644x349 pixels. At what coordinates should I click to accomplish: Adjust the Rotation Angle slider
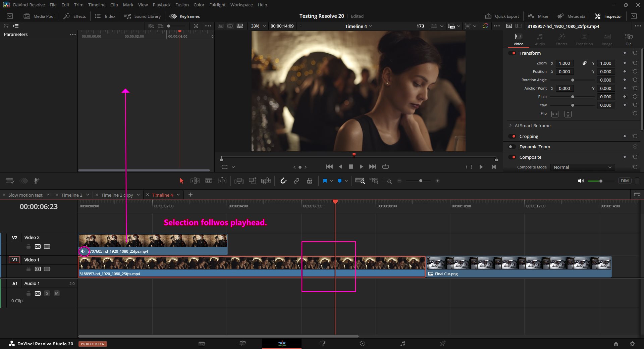click(572, 80)
